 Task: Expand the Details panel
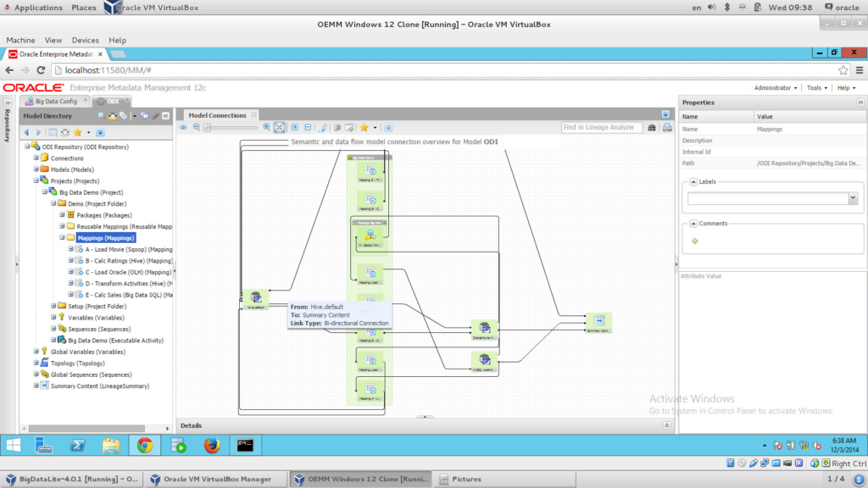(x=666, y=425)
